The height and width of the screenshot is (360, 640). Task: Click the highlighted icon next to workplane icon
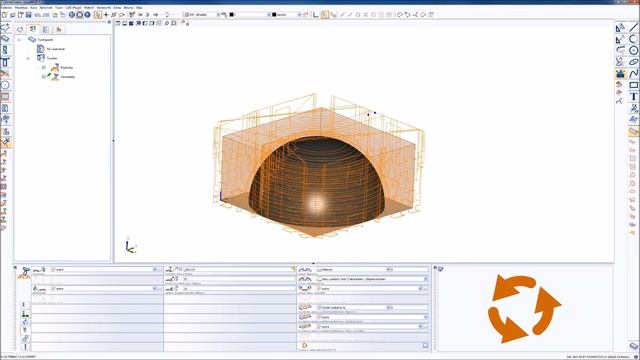(324, 15)
